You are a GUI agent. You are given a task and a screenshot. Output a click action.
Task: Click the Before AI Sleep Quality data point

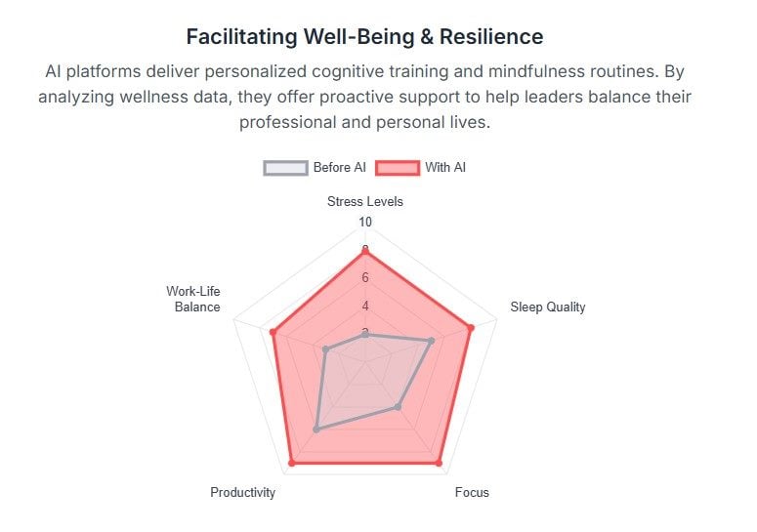[432, 341]
